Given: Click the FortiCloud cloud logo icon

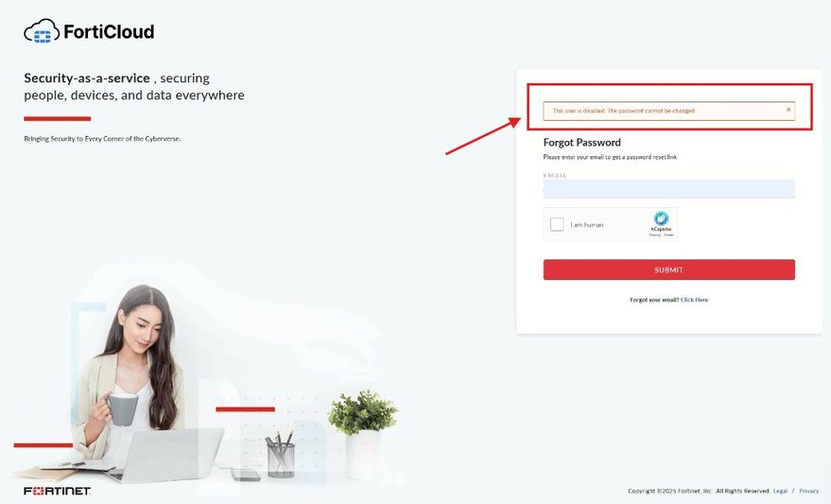Looking at the screenshot, I should pos(42,31).
